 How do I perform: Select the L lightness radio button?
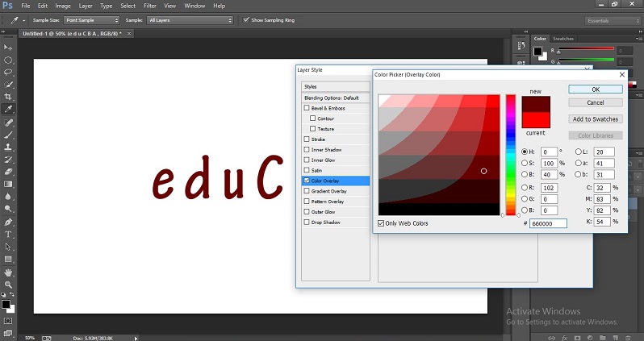pyautogui.click(x=579, y=152)
